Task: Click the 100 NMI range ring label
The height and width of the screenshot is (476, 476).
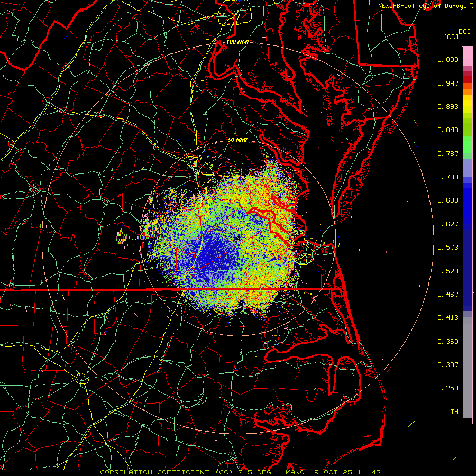Action: pos(237,42)
